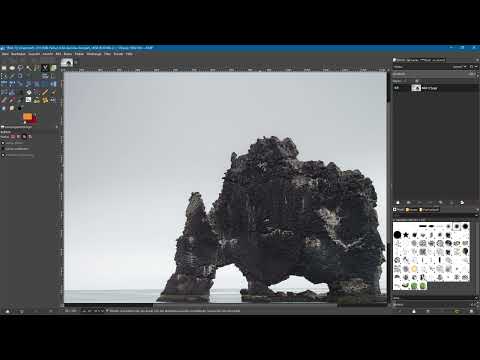Open the Datei menu

click(x=5, y=54)
